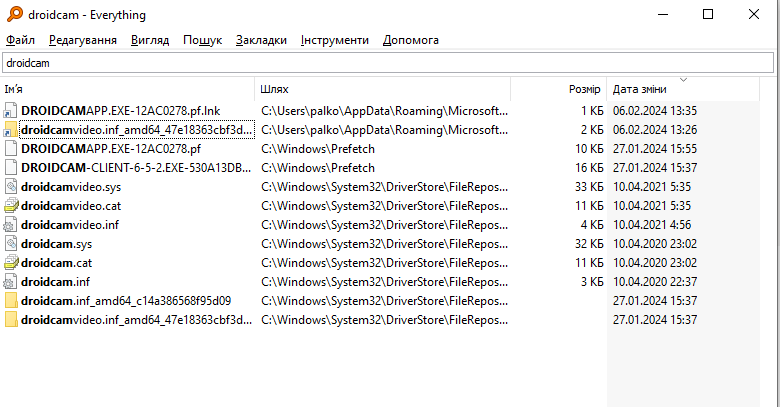
Task: Sort by the Шлях column header
Action: (383, 89)
